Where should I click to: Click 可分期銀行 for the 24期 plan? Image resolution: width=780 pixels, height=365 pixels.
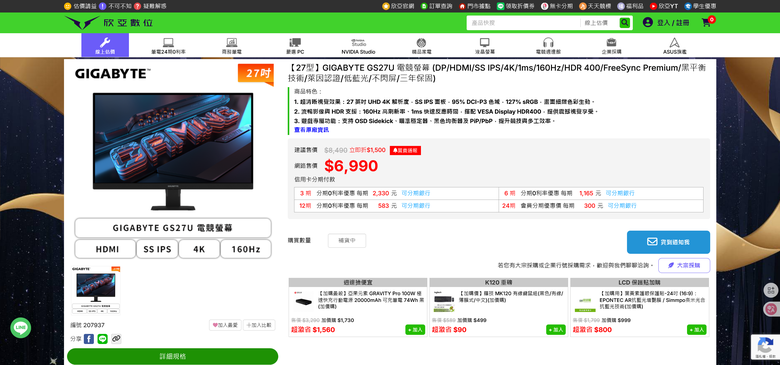click(x=622, y=205)
